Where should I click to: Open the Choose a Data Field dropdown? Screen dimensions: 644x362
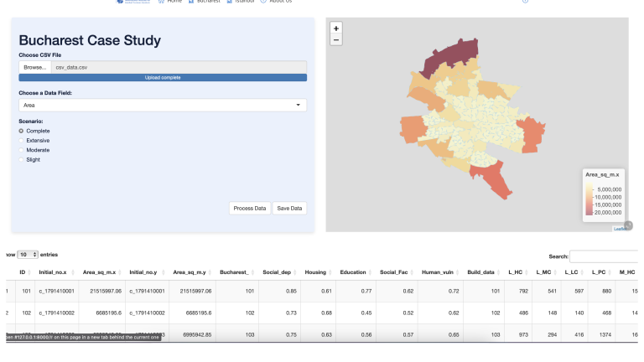point(163,105)
